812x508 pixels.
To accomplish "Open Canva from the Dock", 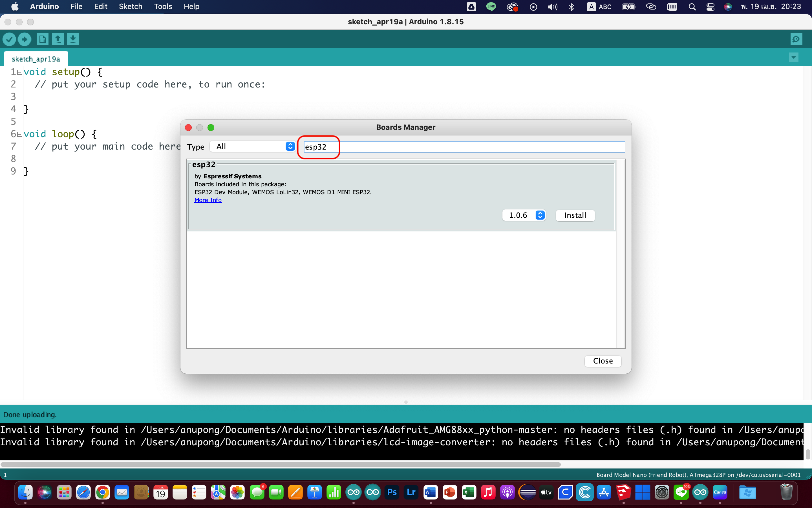I will click(x=720, y=492).
